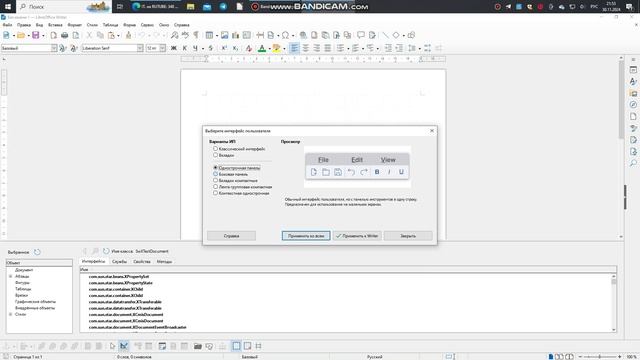Switch to the Службы tab
The height and width of the screenshot is (360, 640).
120,262
